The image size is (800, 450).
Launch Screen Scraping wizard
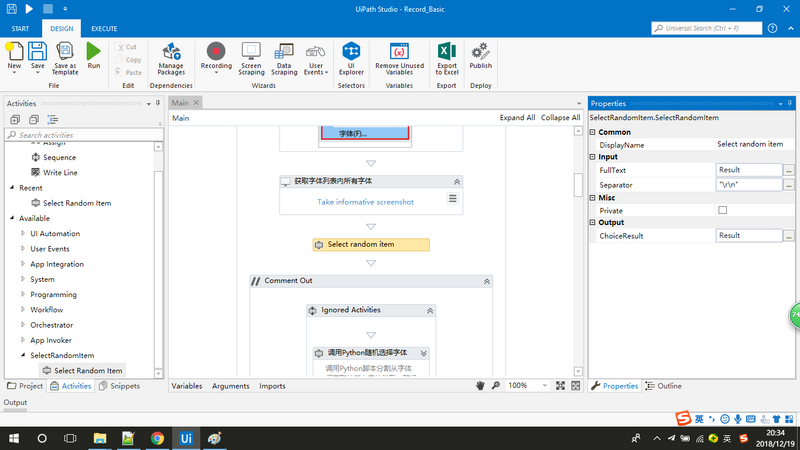[x=251, y=52]
